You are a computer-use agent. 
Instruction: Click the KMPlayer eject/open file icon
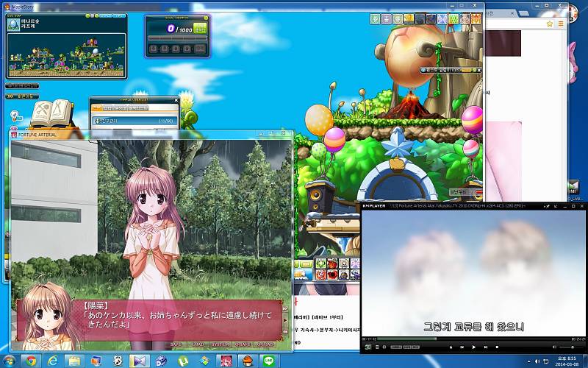click(449, 347)
